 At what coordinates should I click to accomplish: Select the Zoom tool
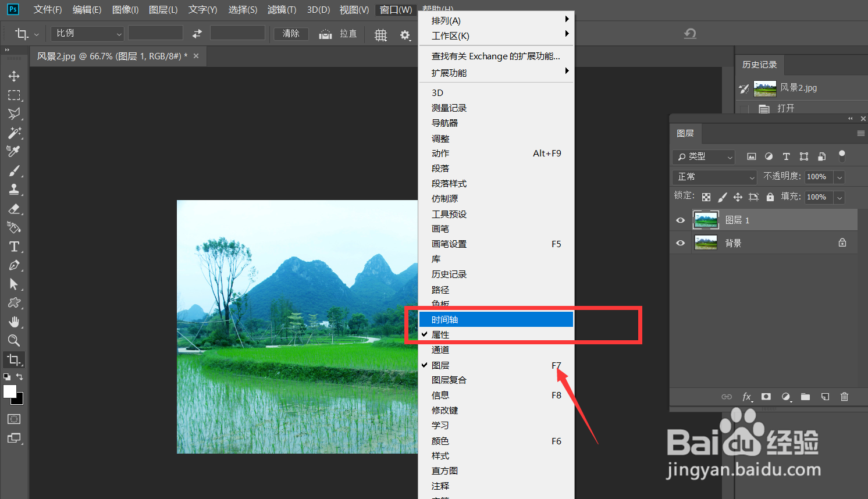coord(14,340)
